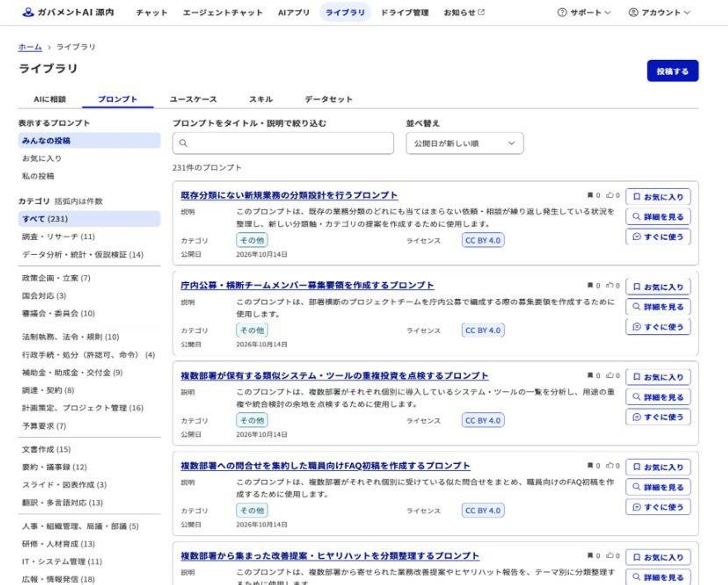Open ドライブ管理 in top navigation
728x585 pixels.
click(x=404, y=13)
